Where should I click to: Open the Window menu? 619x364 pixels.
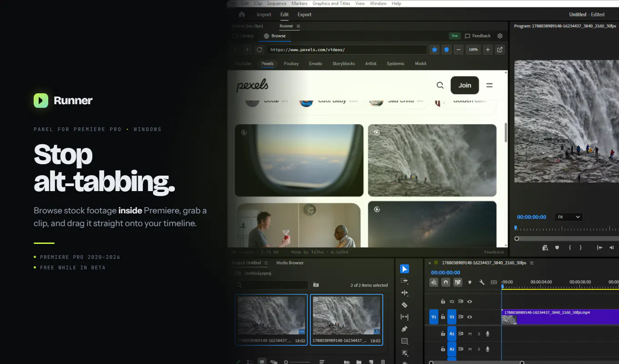point(378,3)
